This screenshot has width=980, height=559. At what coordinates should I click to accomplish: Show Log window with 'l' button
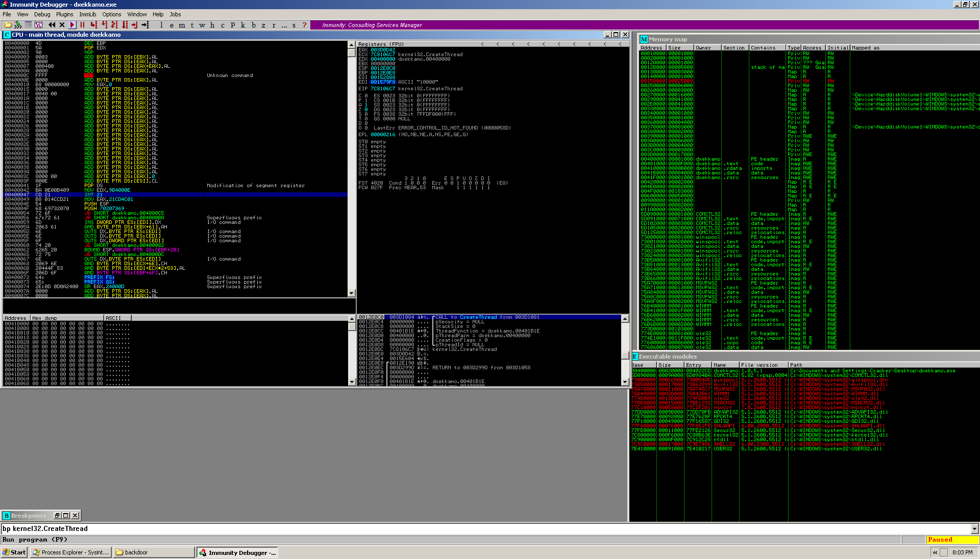pyautogui.click(x=161, y=24)
